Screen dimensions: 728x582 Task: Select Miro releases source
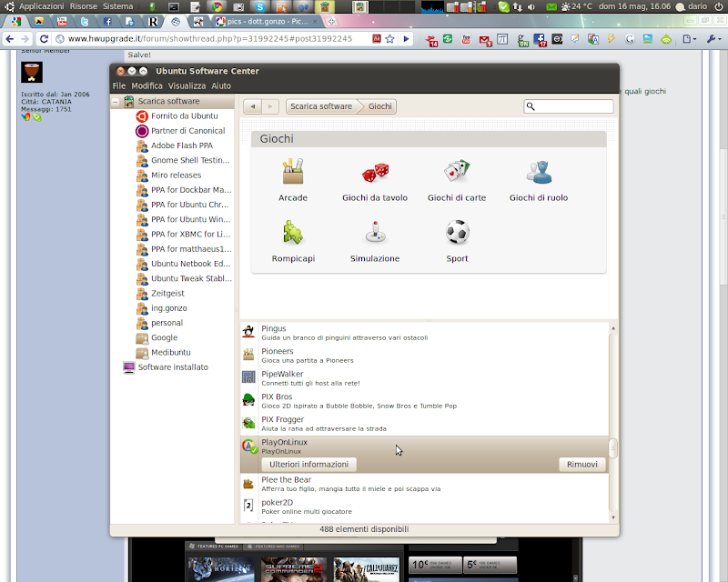(x=169, y=175)
